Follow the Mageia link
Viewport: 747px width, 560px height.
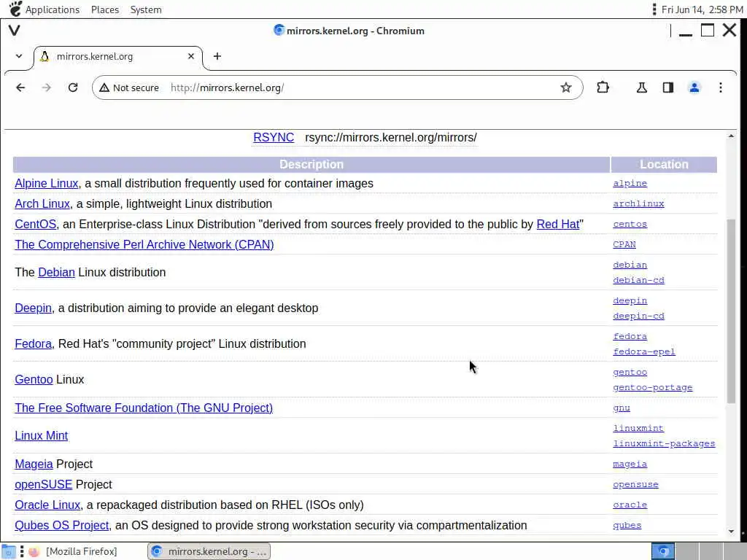(34, 464)
